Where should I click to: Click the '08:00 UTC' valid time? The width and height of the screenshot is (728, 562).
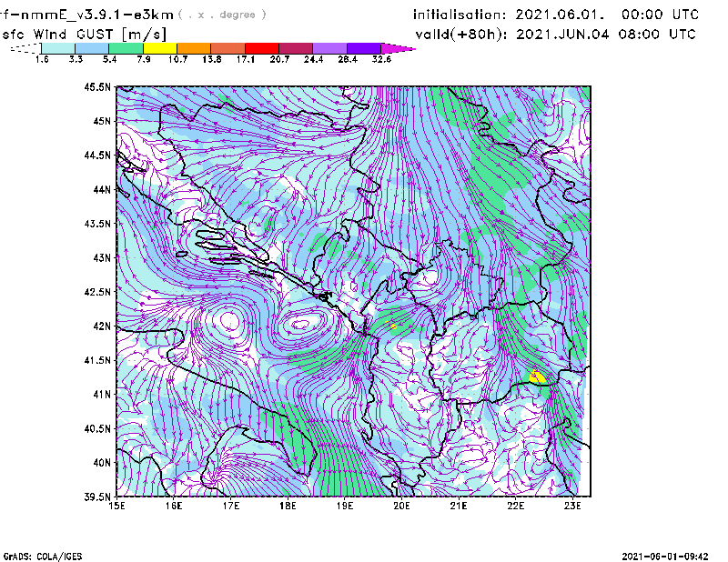[x=657, y=35]
